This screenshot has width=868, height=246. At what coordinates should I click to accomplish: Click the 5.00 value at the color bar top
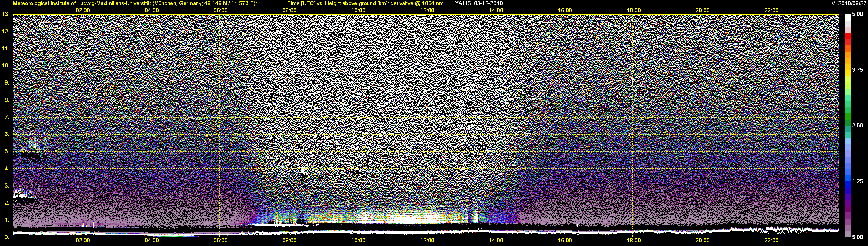click(858, 14)
